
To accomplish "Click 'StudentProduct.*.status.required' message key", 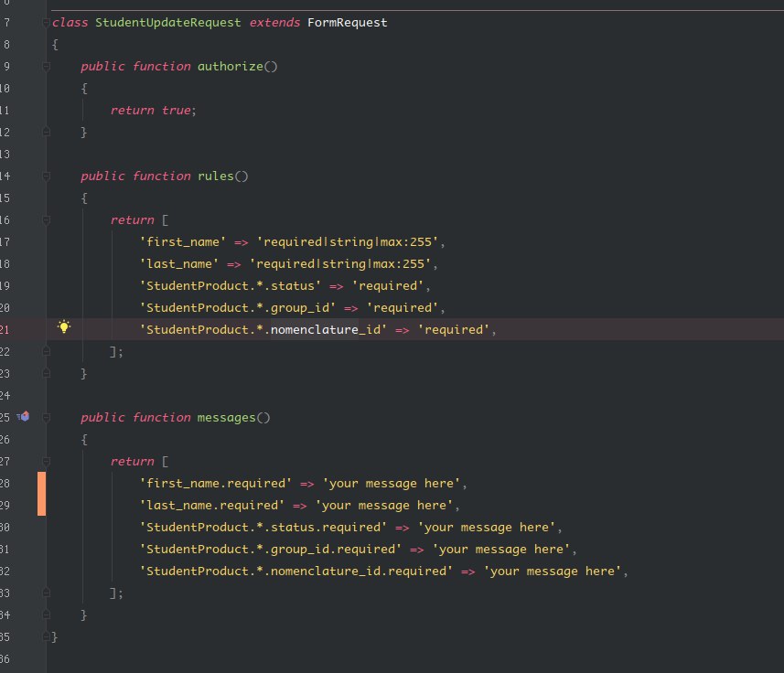I will pos(263,527).
